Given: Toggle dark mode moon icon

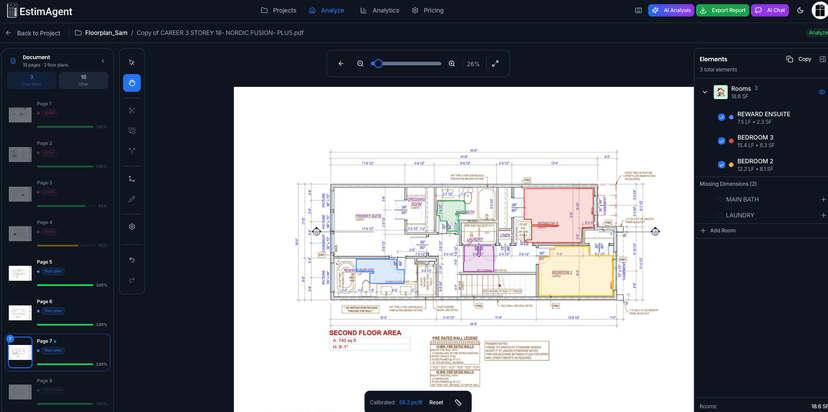Looking at the screenshot, I should pos(800,10).
